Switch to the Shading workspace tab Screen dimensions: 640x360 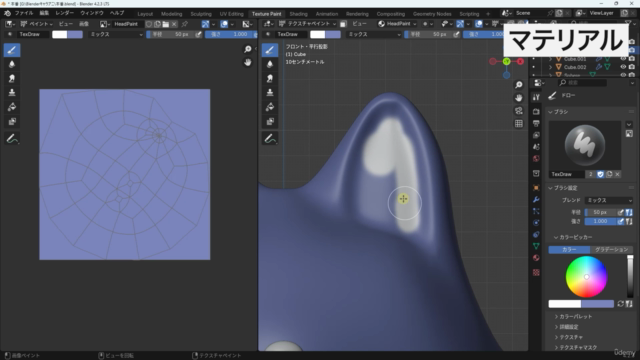298,14
